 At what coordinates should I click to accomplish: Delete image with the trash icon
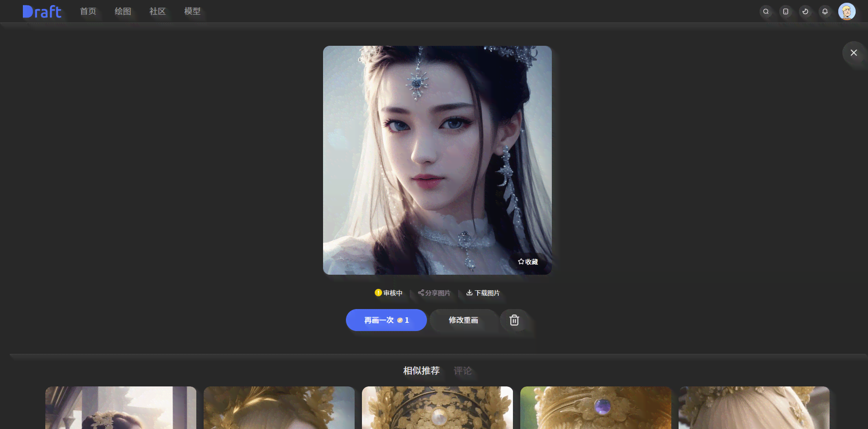tap(514, 320)
